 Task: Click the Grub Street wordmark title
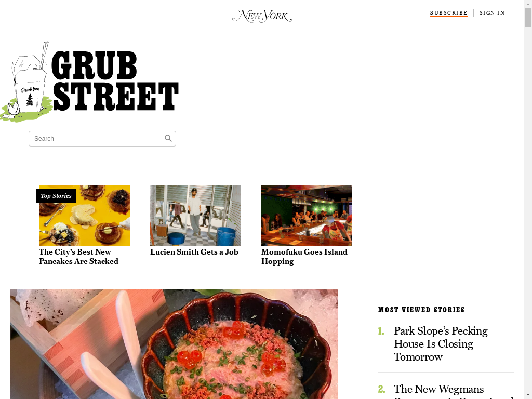pyautogui.click(x=115, y=81)
